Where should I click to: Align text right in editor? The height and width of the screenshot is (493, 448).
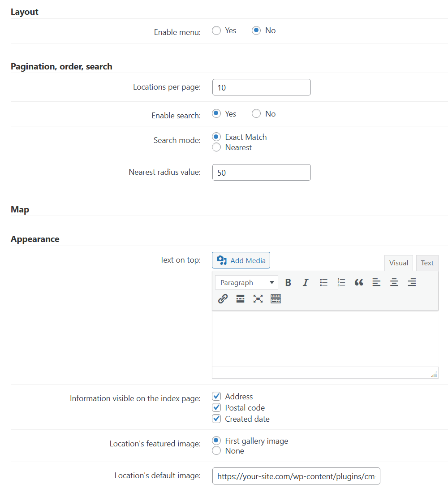point(412,282)
